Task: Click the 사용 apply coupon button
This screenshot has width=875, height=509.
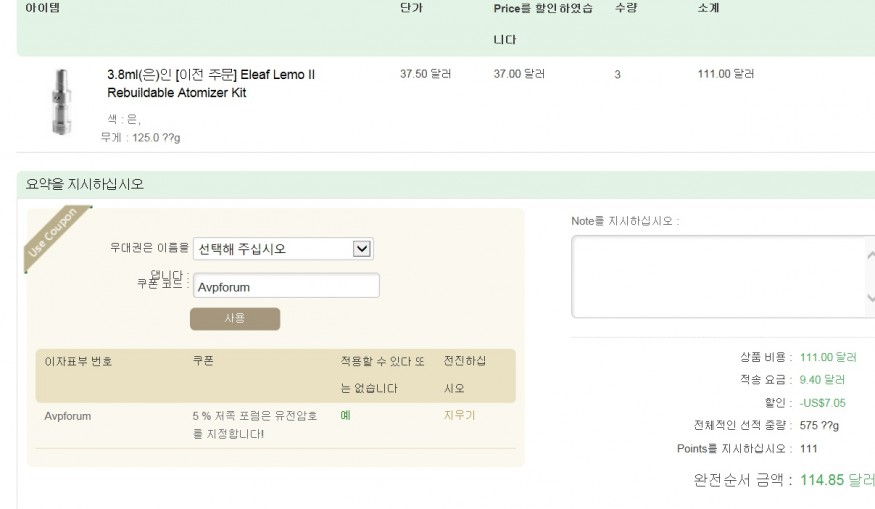Action: [235, 319]
